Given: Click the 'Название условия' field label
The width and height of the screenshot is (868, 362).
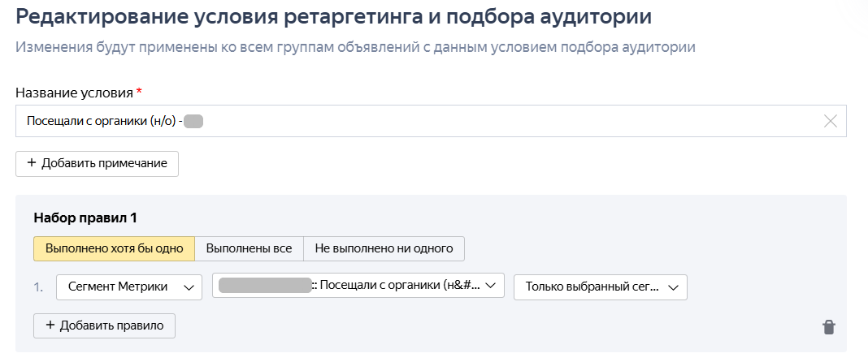Looking at the screenshot, I should (73, 93).
